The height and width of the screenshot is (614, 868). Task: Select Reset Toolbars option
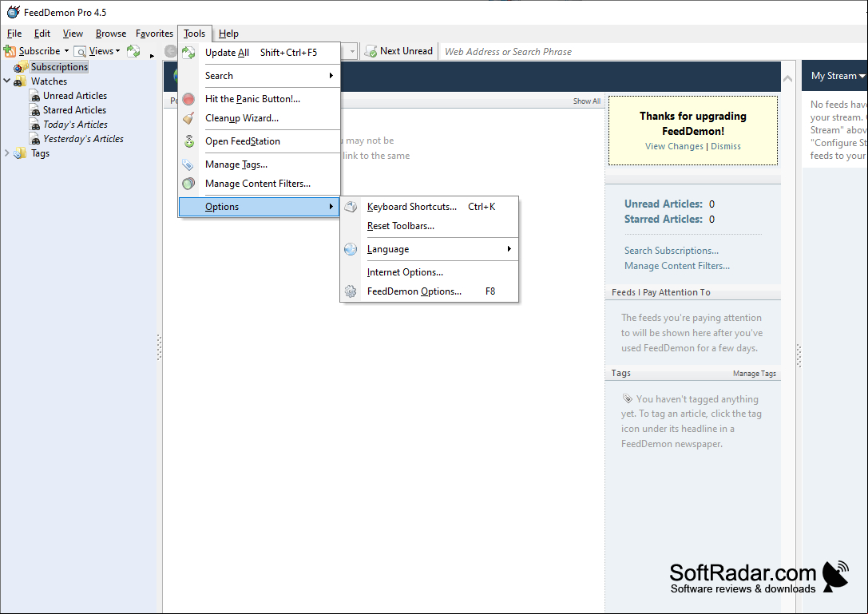point(429,226)
